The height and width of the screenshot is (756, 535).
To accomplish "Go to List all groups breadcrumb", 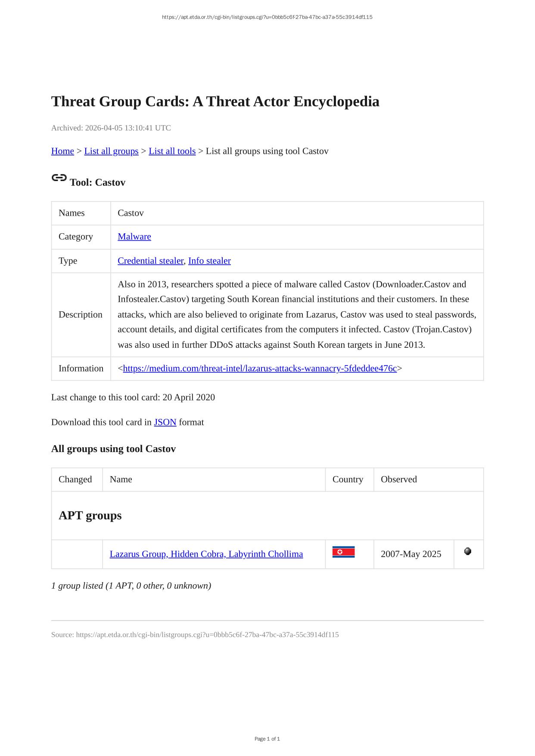I will (111, 151).
